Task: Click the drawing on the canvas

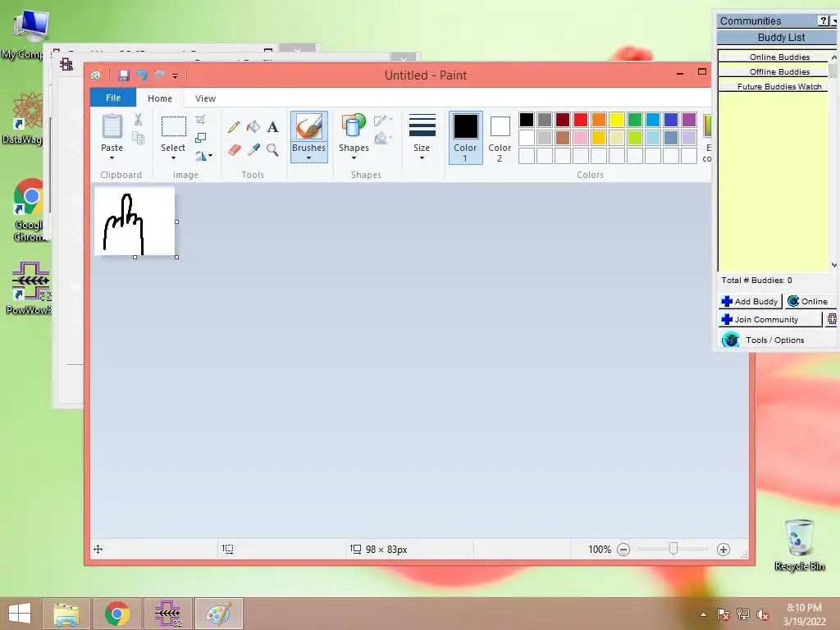Action: coord(124,223)
